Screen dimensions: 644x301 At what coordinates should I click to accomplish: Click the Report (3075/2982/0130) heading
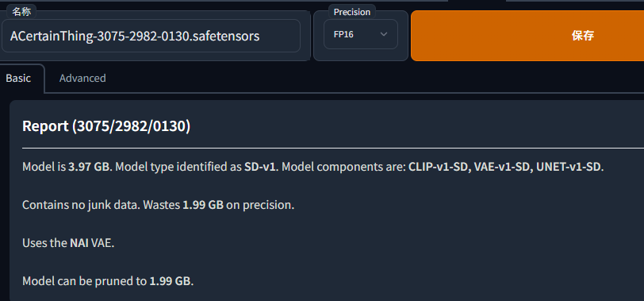point(106,126)
